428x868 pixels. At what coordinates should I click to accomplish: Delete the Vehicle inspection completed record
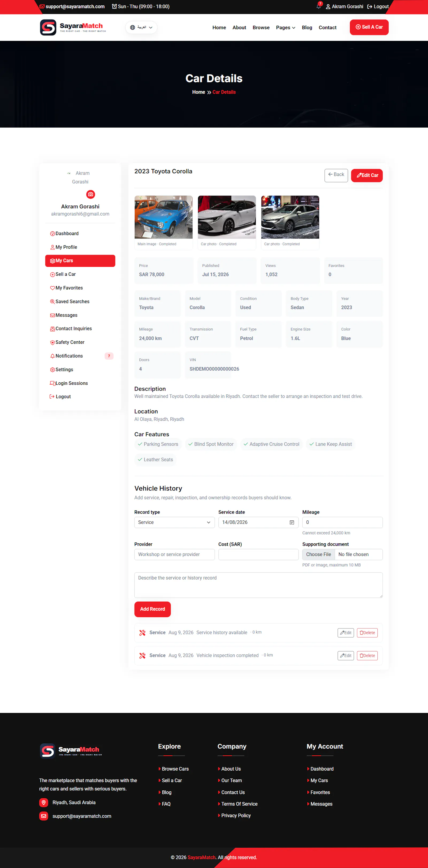pos(367,656)
